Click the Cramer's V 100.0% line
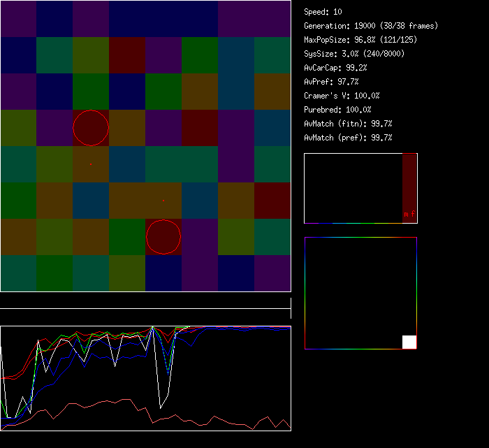The width and height of the screenshot is (489, 448). tap(342, 96)
